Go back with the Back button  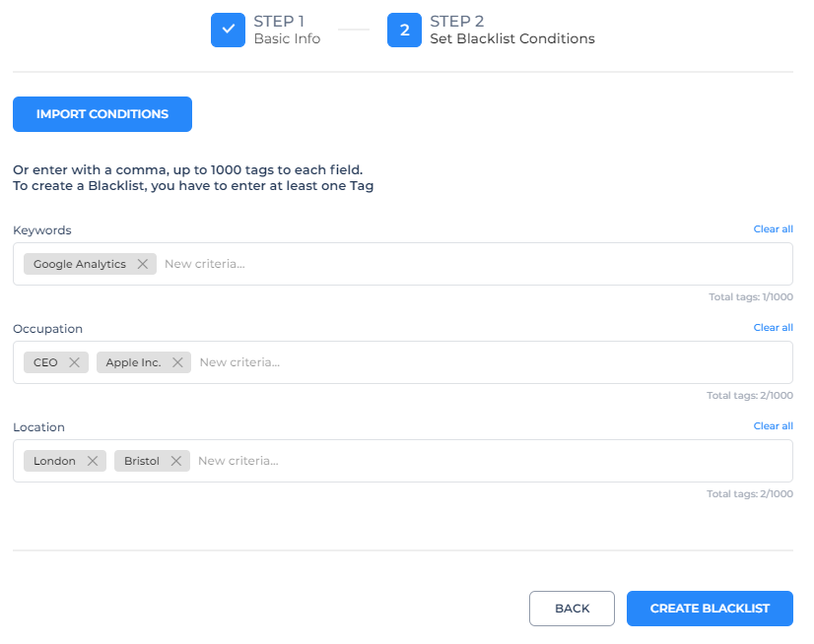[x=572, y=609]
